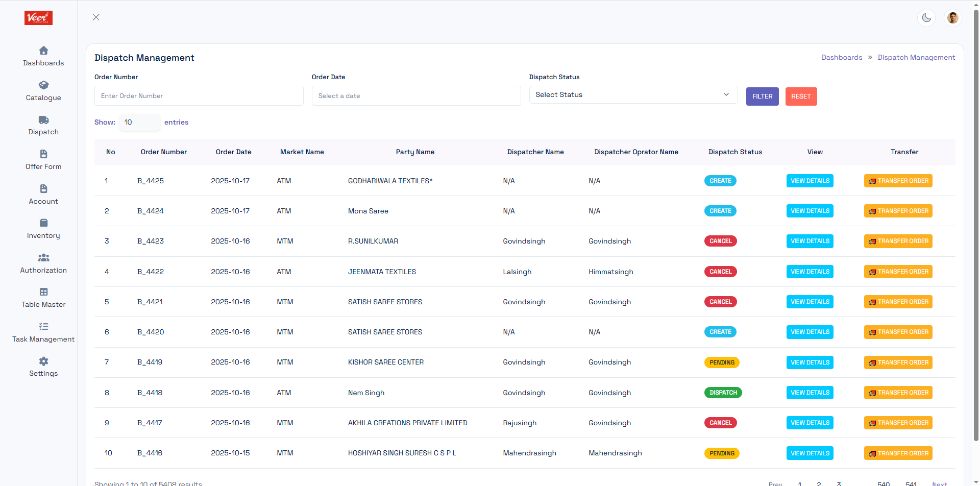Click the red RESET button
Viewport: 980px width, 486px height.
(x=801, y=96)
